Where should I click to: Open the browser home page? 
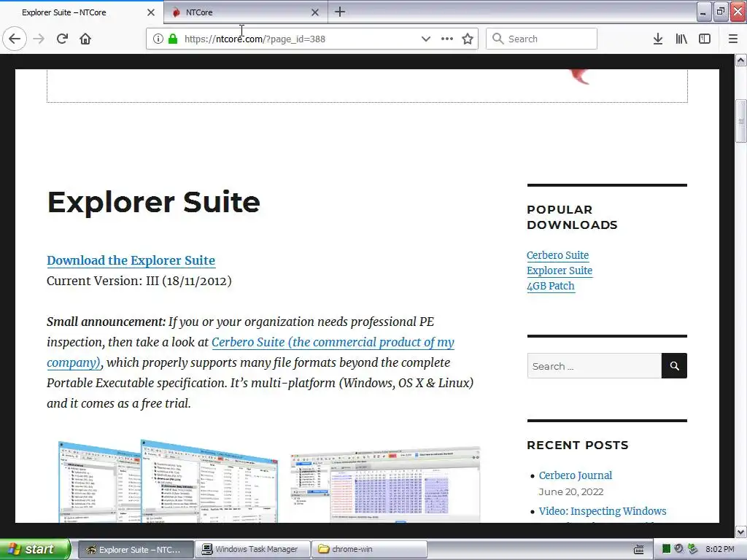(85, 39)
